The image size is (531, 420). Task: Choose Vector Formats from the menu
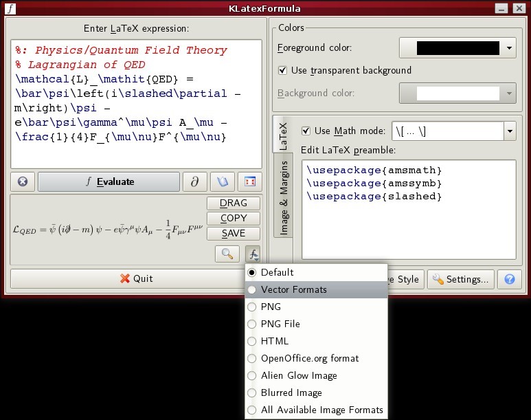(293, 289)
